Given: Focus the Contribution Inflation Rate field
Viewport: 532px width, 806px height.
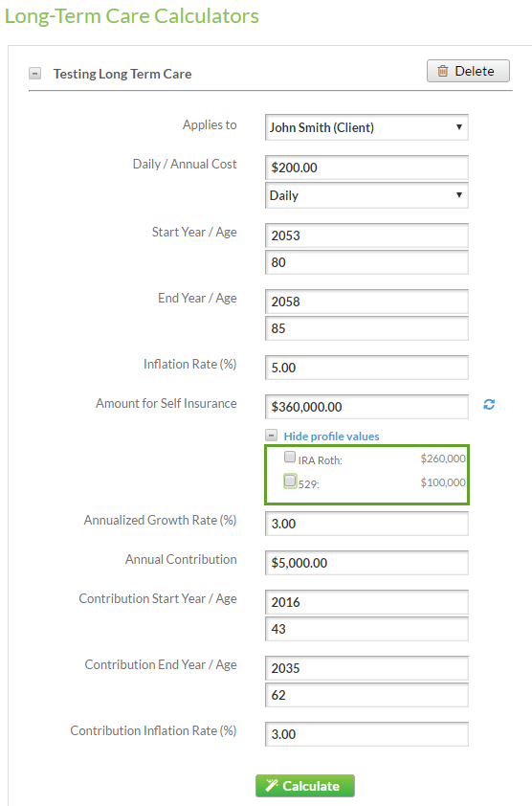Looking at the screenshot, I should pos(366,734).
